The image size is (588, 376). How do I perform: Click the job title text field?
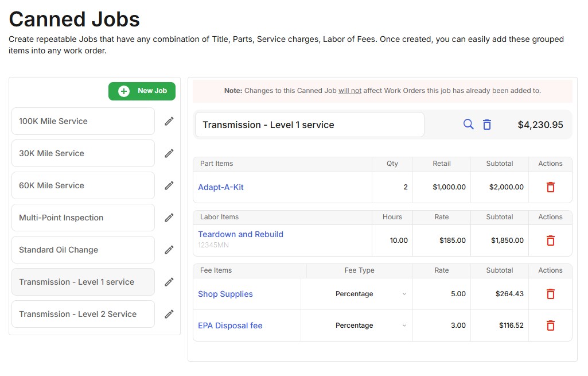[x=309, y=124]
